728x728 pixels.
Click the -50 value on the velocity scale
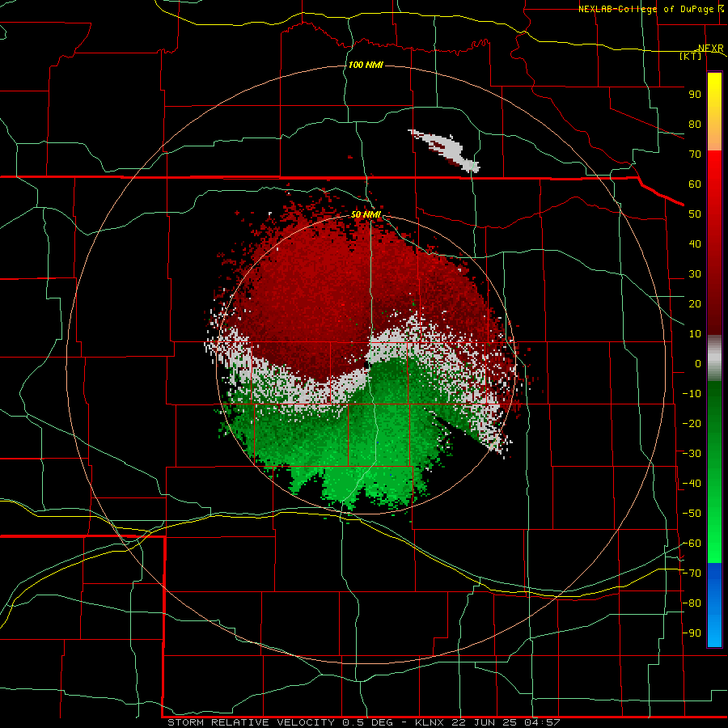[692, 514]
